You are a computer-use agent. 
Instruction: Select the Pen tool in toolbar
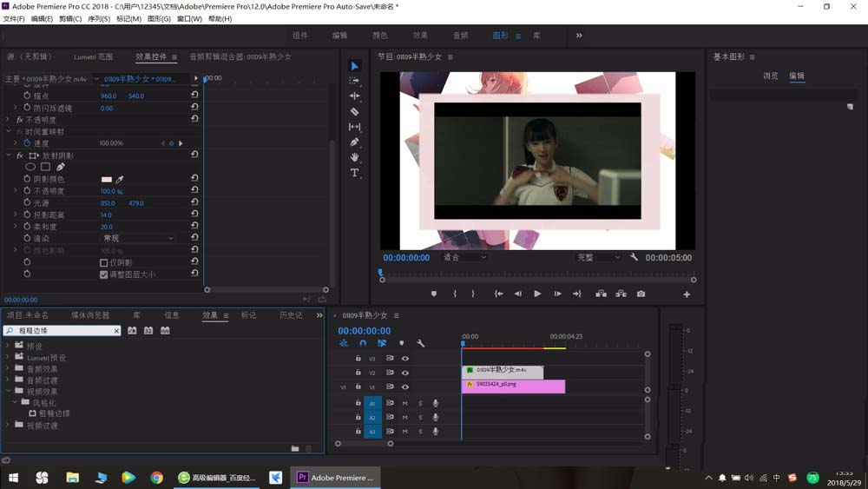[354, 142]
